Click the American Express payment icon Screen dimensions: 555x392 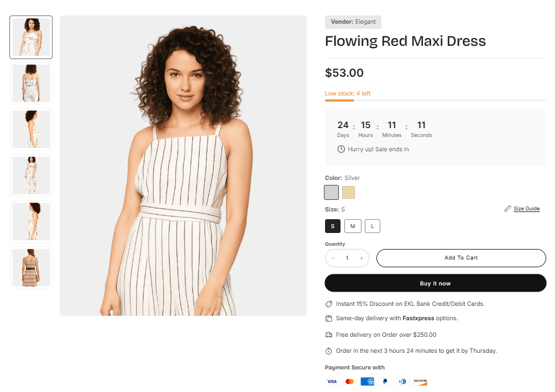click(367, 382)
